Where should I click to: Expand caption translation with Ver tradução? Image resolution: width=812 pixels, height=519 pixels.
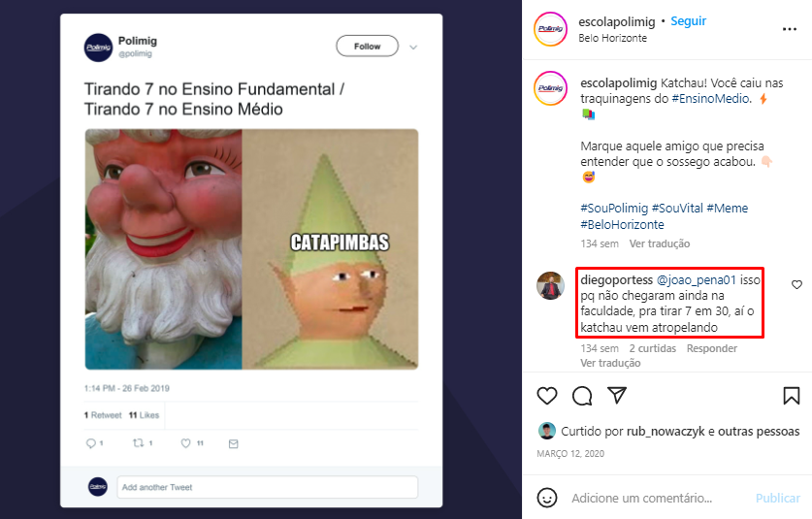[x=659, y=243]
